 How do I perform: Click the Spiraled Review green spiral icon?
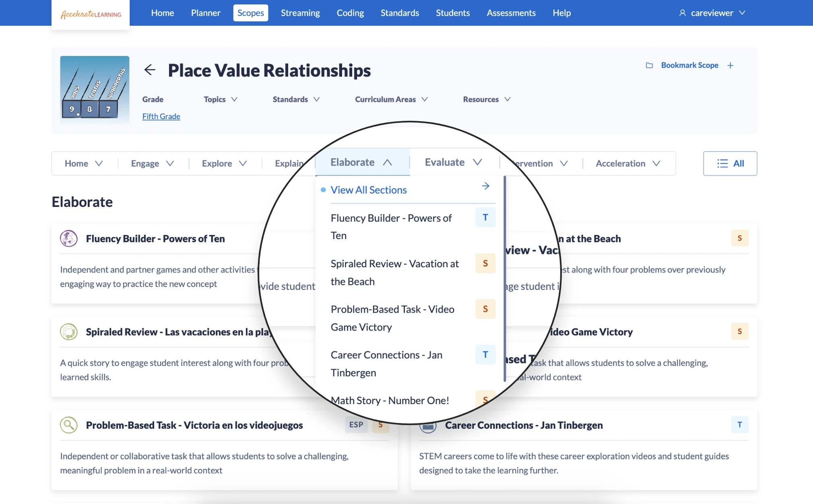tap(69, 332)
